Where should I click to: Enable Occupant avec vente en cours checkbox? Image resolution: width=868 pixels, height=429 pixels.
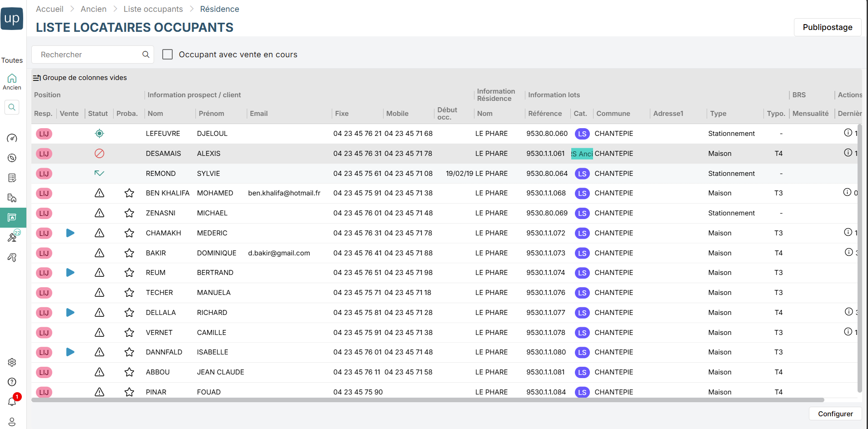click(168, 55)
